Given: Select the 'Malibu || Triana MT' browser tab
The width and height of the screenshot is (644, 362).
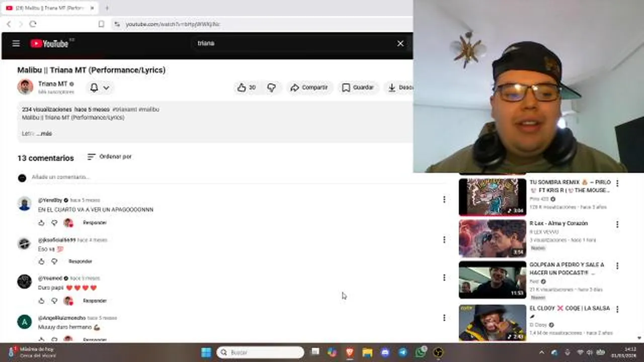Looking at the screenshot, I should pyautogui.click(x=49, y=8).
